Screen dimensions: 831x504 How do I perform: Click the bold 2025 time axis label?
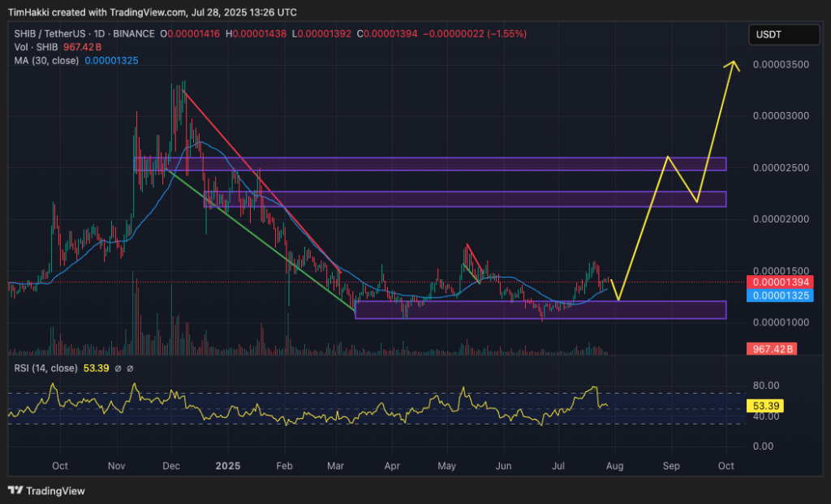pyautogui.click(x=228, y=466)
